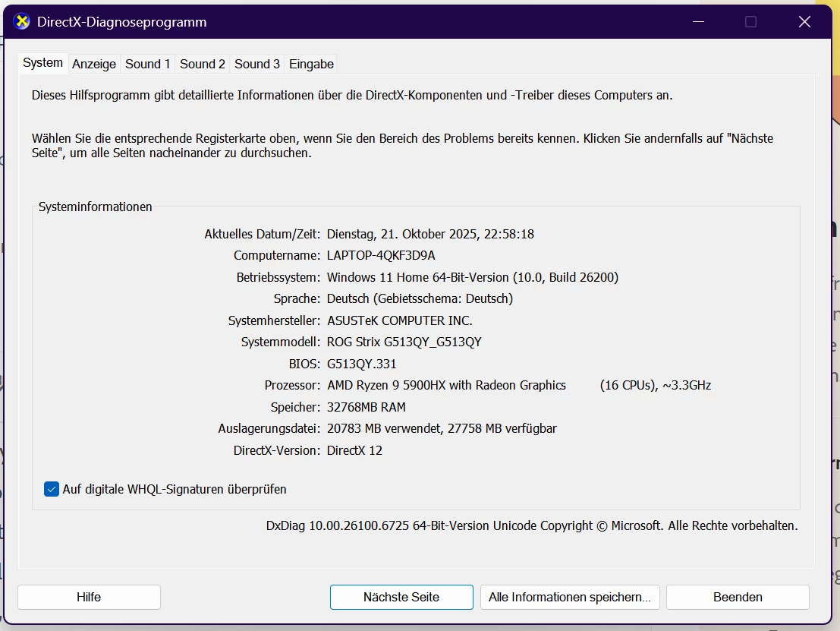840x631 pixels.
Task: Click the Systemhersteller label
Action: pos(274,320)
